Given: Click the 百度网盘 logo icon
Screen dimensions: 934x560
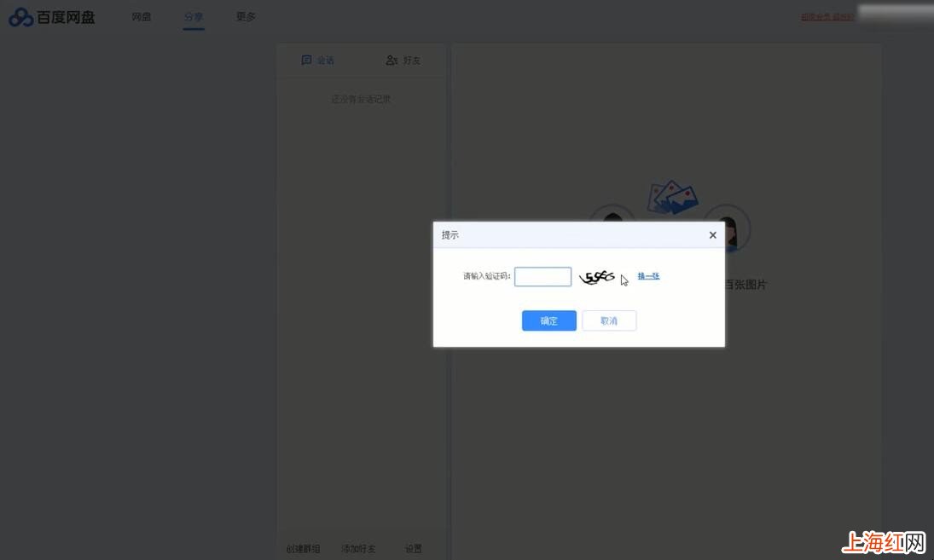Looking at the screenshot, I should 20,17.
